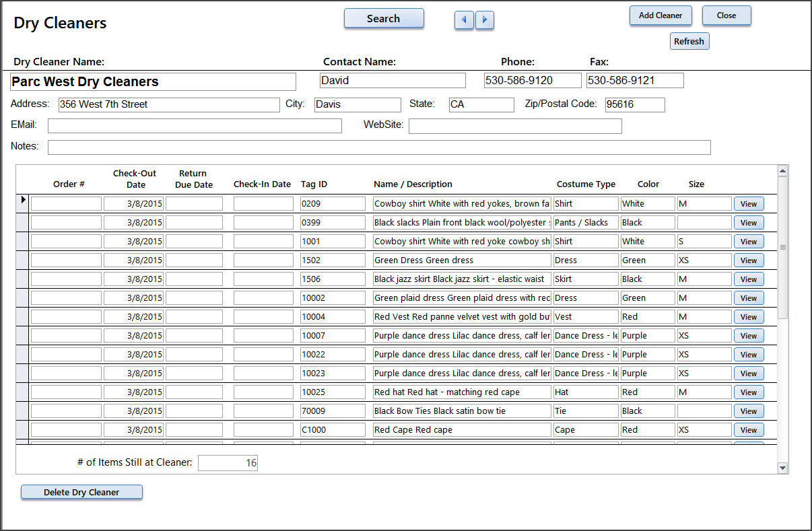Screen dimensions: 812x531
Task: Click the Dry Cleaner Name field
Action: tap(153, 82)
